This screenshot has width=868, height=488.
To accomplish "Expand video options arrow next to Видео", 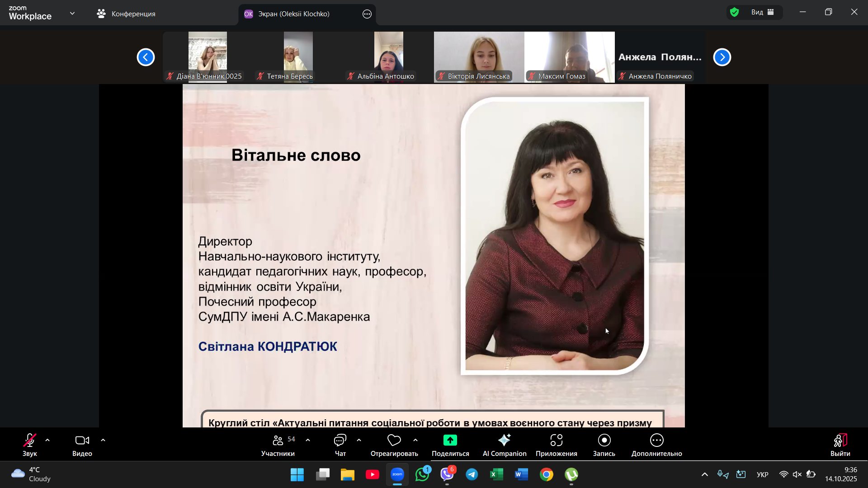I will pyautogui.click(x=103, y=440).
